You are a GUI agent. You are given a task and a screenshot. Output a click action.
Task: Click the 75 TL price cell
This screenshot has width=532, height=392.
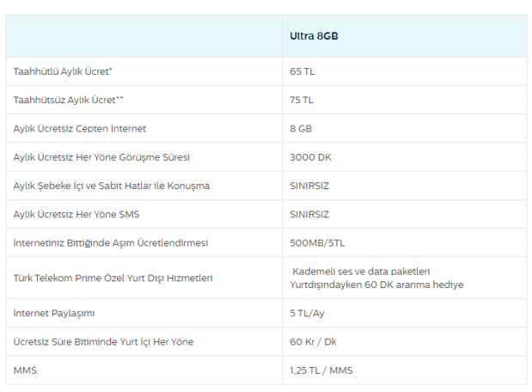coord(303,100)
